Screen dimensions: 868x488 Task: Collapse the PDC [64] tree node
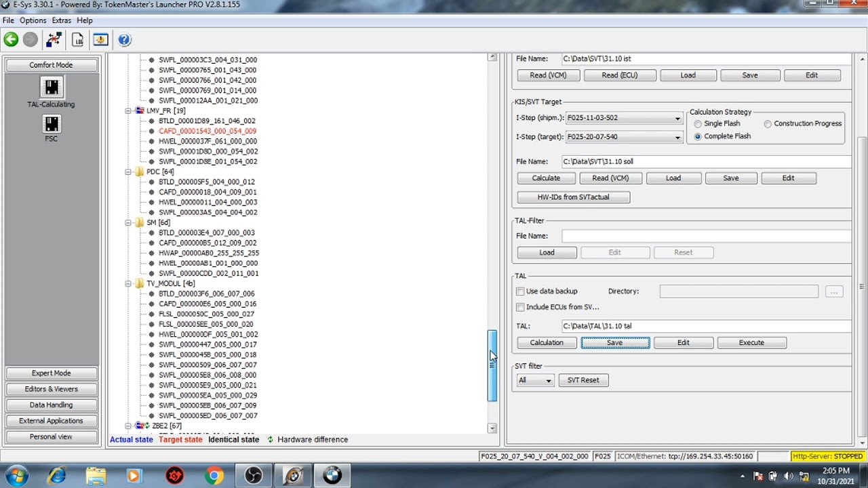128,171
